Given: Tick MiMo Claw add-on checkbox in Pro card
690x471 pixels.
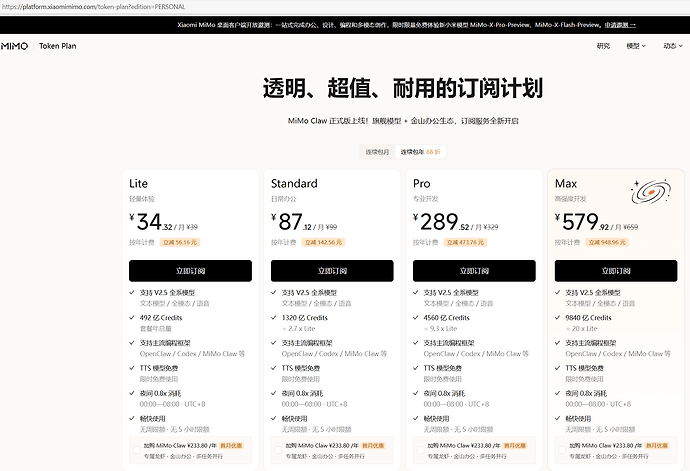Looking at the screenshot, I should pos(421,450).
